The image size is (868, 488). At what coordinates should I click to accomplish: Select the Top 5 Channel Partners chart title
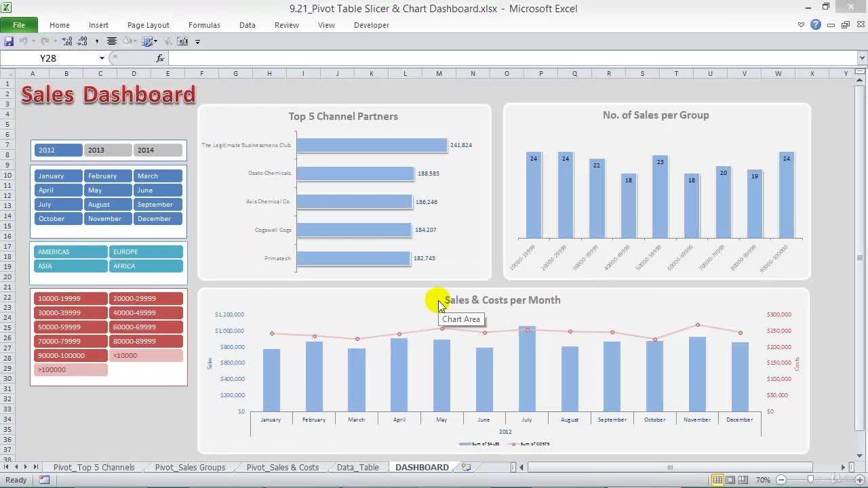(343, 117)
